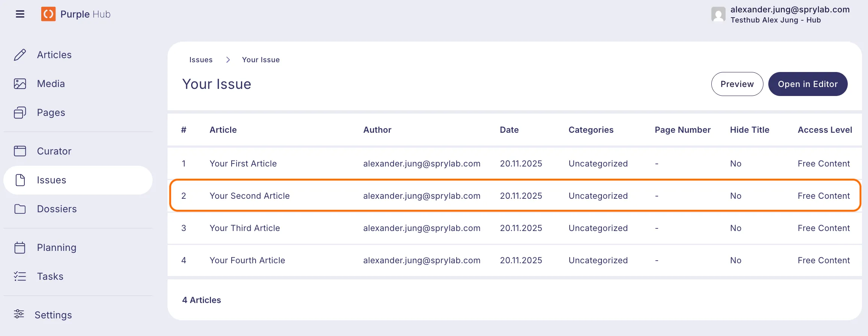This screenshot has height=336, width=868.
Task: Open the Dossiers section
Action: 57,209
